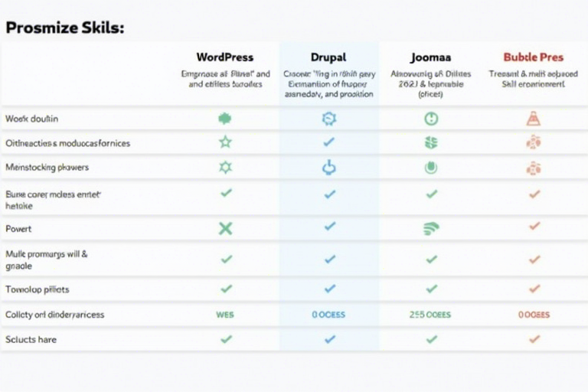This screenshot has width=588, height=392.
Task: Click the red flask icon under Bubtle Pres
Action: tap(534, 119)
